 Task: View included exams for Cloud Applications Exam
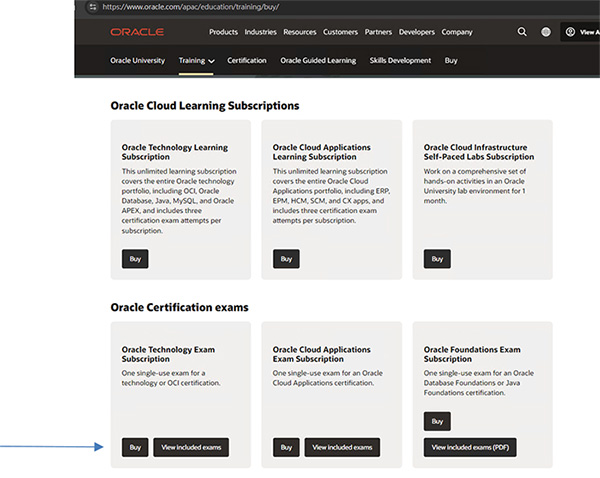click(x=342, y=447)
